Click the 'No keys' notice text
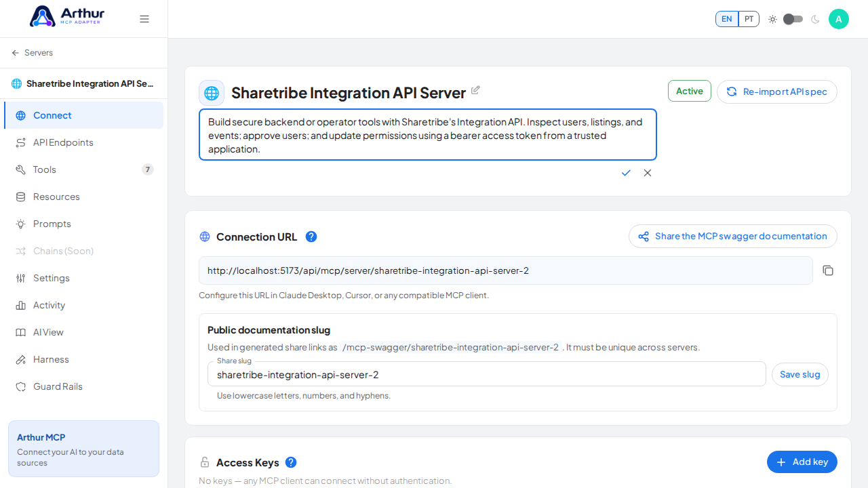The width and height of the screenshot is (868, 488). click(325, 481)
